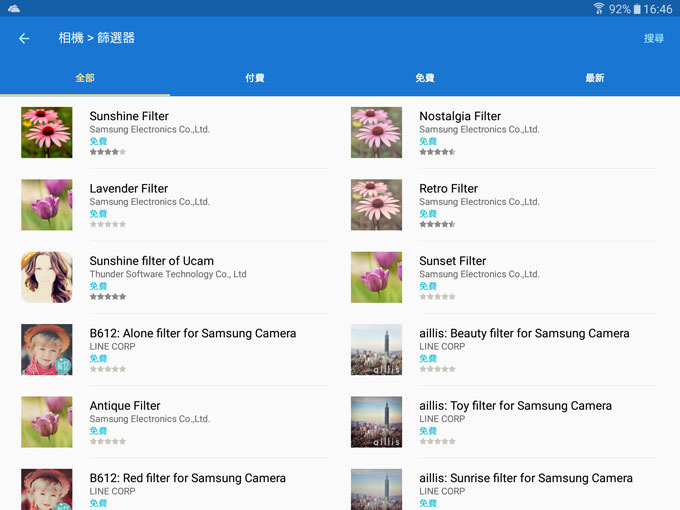Screen dimensions: 680x510
Task: Click LINE CORP under aillis: Beauty filter
Action: pos(442,347)
